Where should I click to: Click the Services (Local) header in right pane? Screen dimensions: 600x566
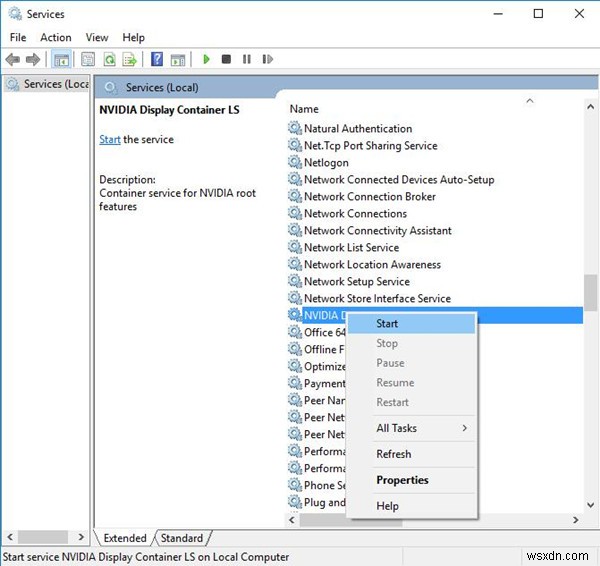point(162,88)
